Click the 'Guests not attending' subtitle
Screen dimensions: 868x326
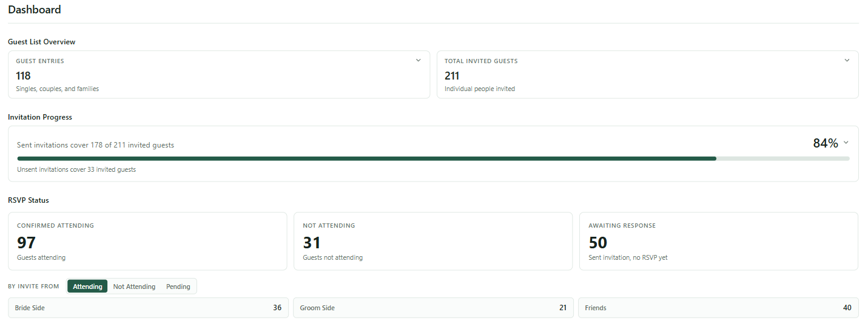coord(333,257)
